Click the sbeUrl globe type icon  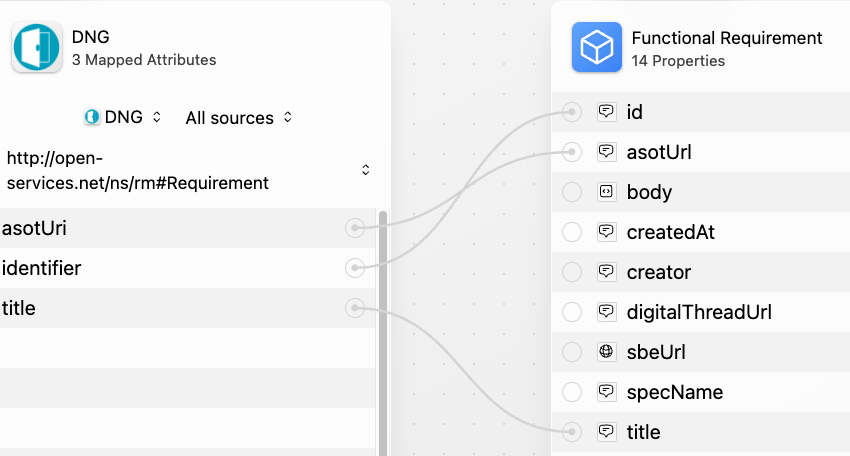[x=606, y=352]
